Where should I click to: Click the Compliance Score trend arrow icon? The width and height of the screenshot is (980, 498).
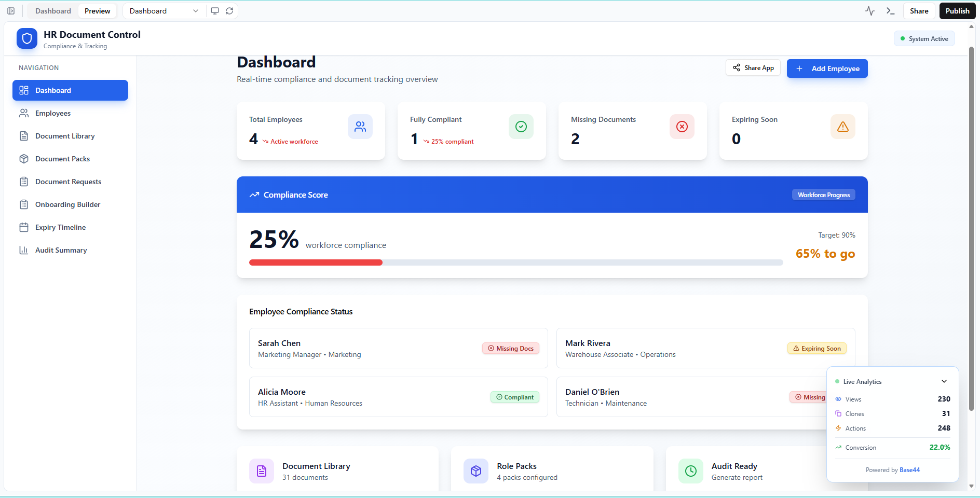coord(254,195)
